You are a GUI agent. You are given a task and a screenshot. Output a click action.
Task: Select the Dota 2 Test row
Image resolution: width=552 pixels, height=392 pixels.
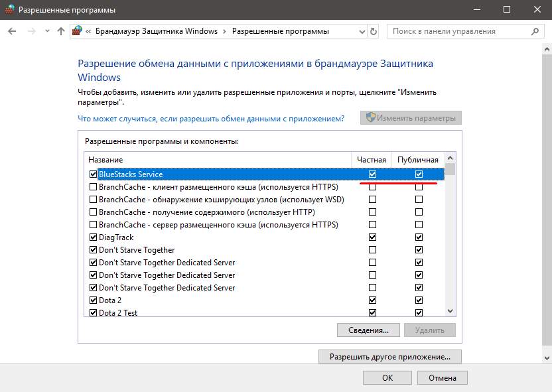pyautogui.click(x=264, y=312)
